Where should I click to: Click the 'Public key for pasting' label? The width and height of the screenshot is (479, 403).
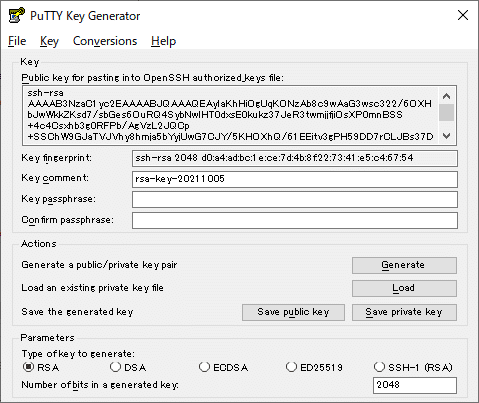(x=152, y=78)
